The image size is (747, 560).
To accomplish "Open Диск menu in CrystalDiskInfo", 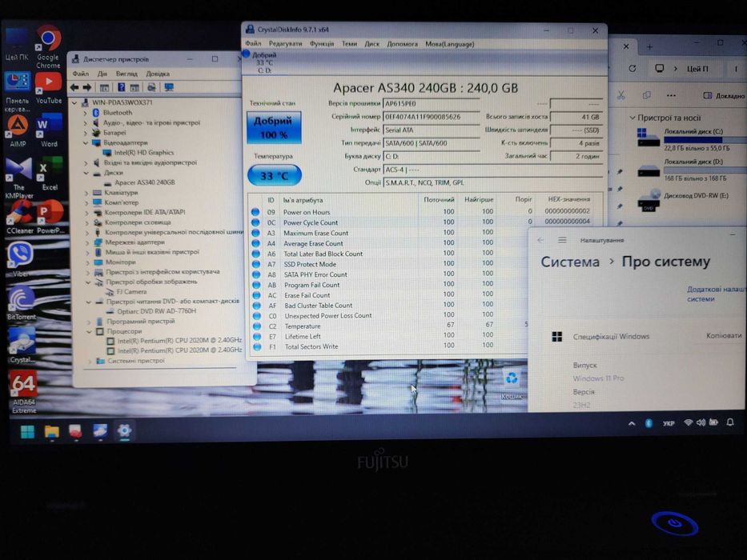I will (372, 44).
